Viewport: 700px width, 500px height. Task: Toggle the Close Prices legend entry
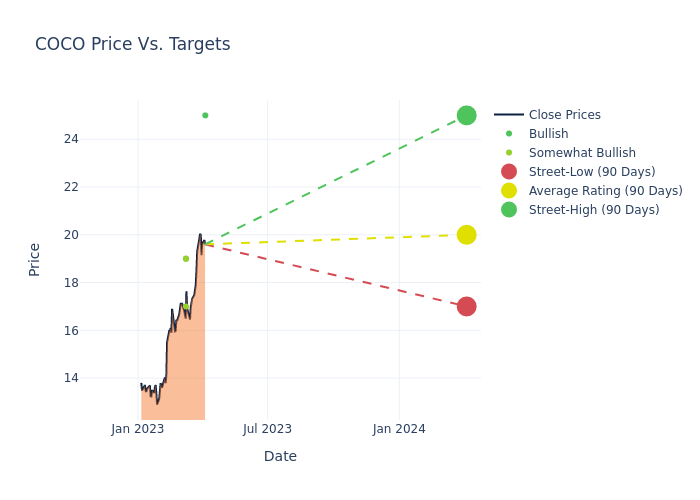[x=564, y=115]
